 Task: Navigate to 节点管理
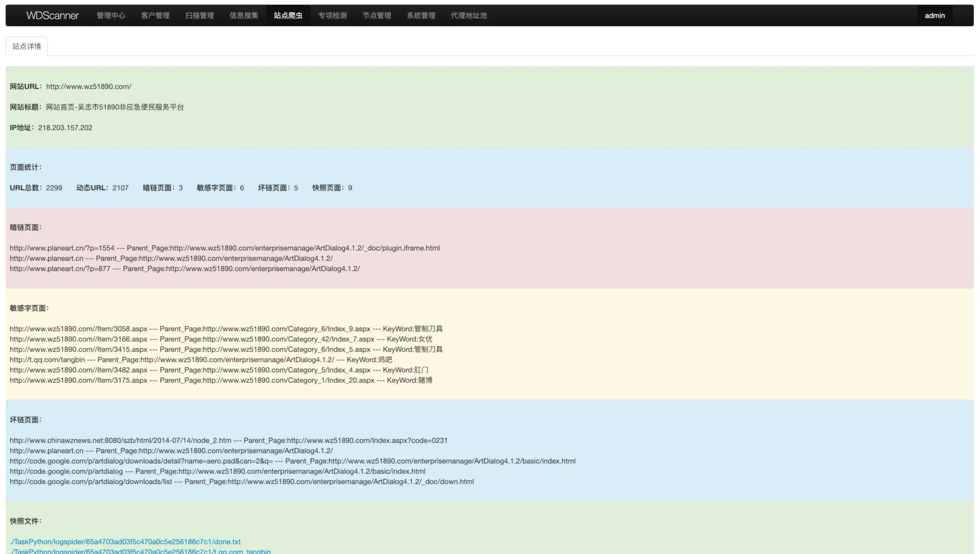pos(377,16)
